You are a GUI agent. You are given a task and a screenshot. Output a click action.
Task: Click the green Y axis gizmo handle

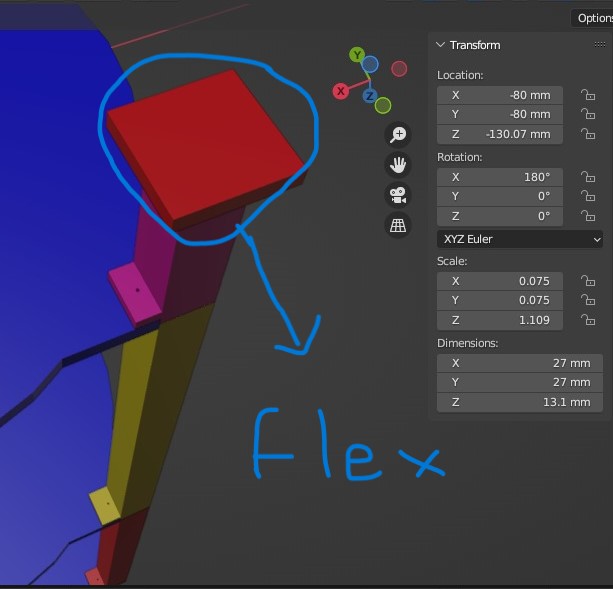click(x=357, y=55)
